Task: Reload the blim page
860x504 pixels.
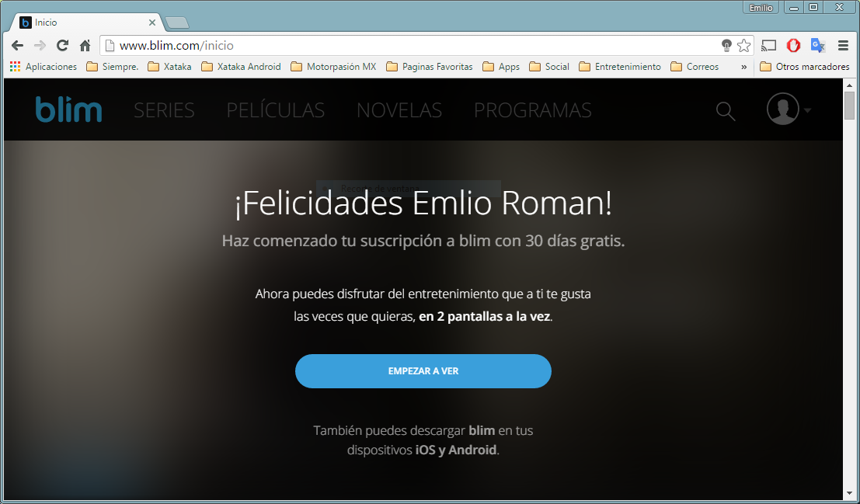Action: coord(62,46)
